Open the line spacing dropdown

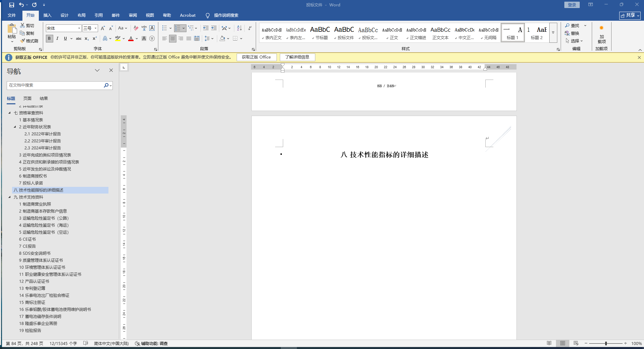pyautogui.click(x=209, y=39)
